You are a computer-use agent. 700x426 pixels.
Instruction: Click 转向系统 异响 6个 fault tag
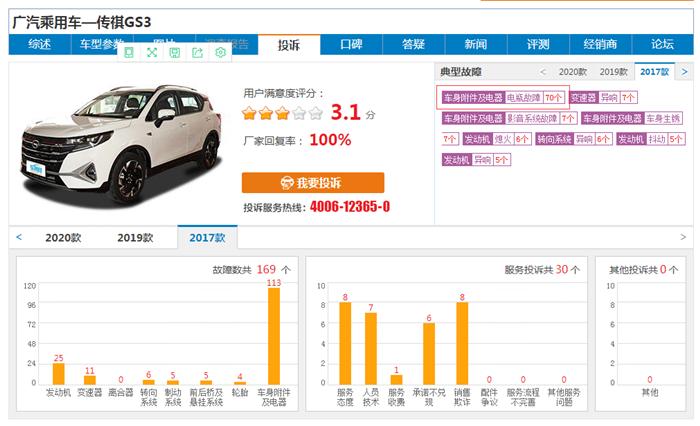point(574,139)
